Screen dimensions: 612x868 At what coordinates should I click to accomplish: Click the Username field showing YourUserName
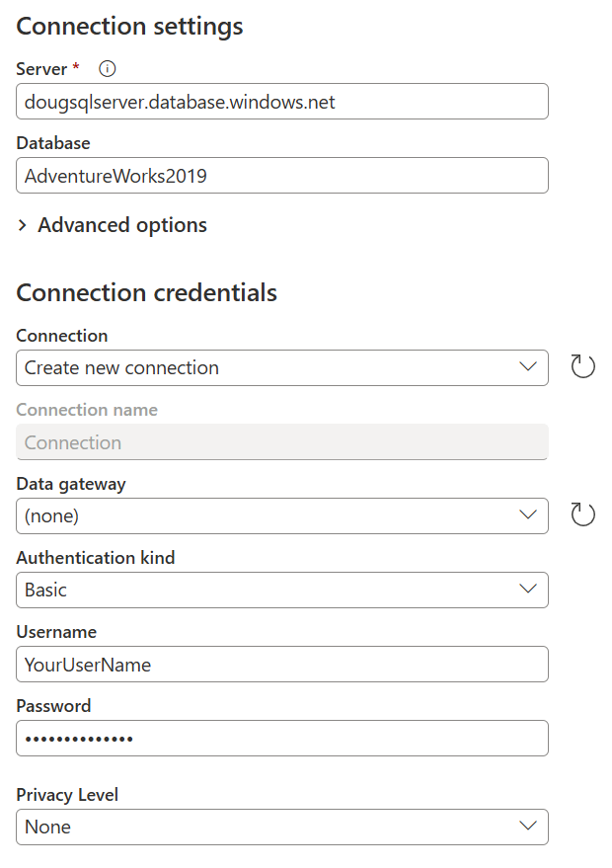(281, 664)
